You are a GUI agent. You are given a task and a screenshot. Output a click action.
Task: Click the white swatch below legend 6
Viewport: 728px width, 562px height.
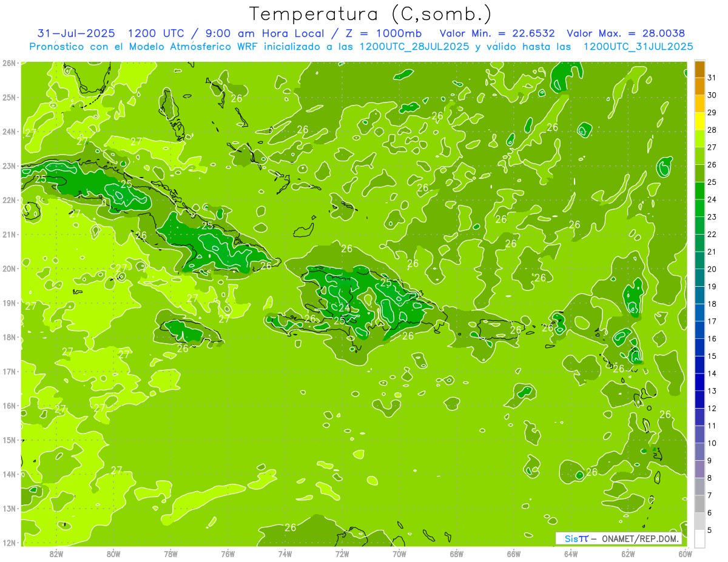[x=699, y=538]
